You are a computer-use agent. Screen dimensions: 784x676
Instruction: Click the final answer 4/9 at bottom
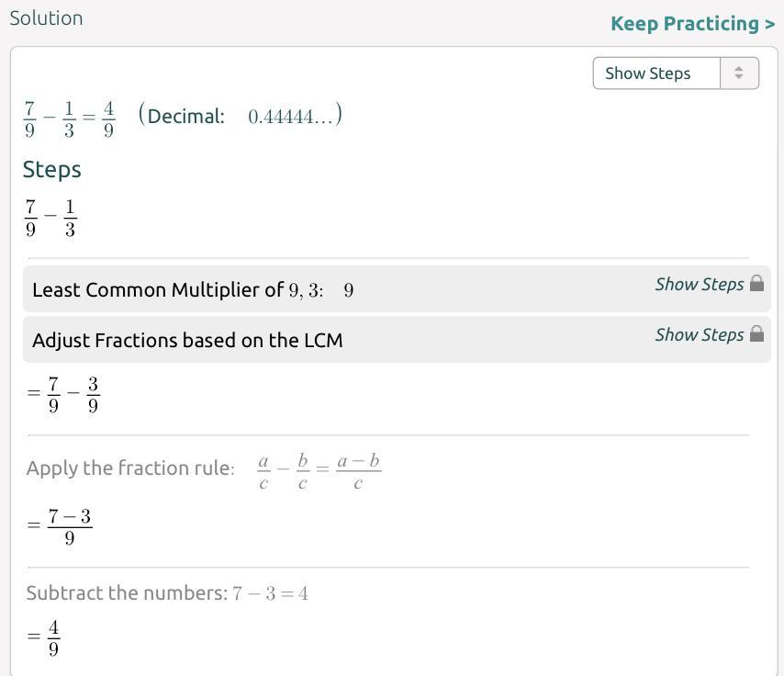tap(53, 638)
